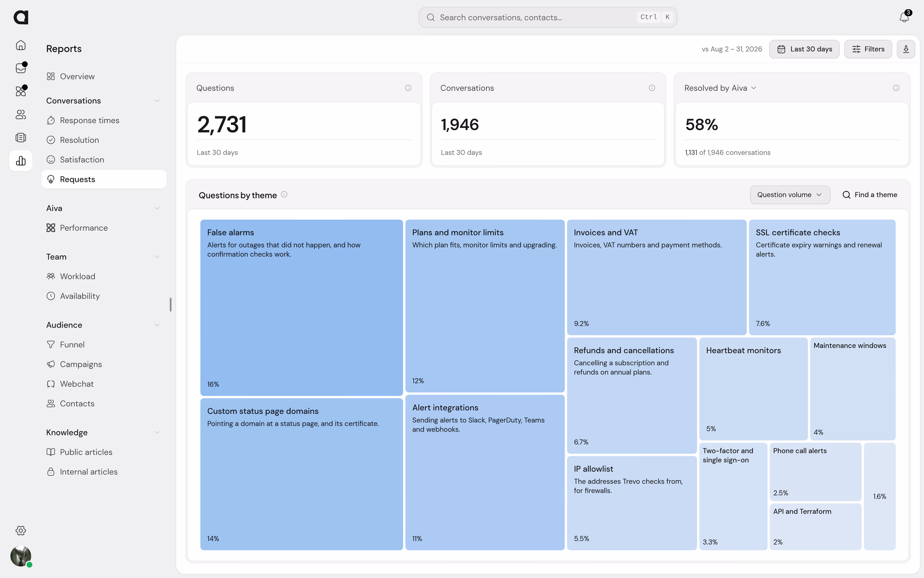Viewport: 924px width, 578px height.
Task: Show info for Resolved by Aiva card
Action: pyautogui.click(x=896, y=88)
